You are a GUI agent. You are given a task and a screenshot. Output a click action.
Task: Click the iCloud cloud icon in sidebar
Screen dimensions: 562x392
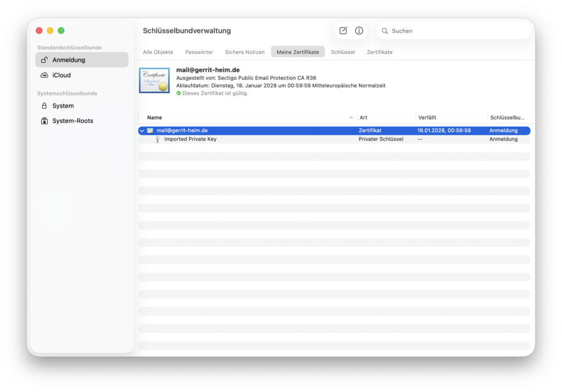click(44, 75)
